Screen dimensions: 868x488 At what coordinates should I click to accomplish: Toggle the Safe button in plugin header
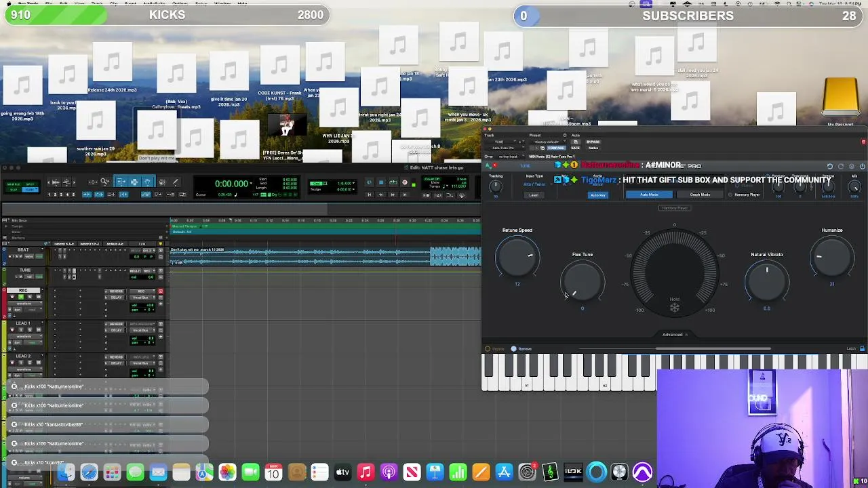tap(576, 148)
